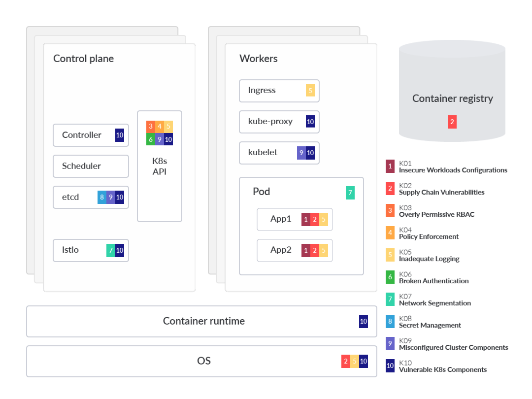This screenshot has height=399, width=532.
Task: Click the 10 badge in Container runtime
Action: [x=364, y=322]
